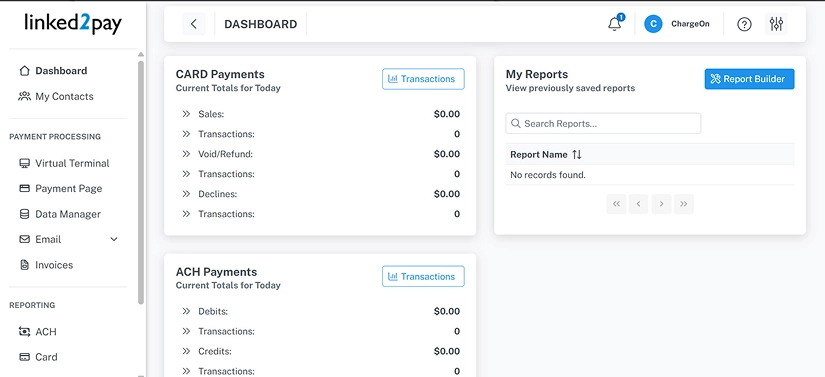Click the Declines: $0.00 amount
Screen dimensions: 825x377
tap(447, 194)
